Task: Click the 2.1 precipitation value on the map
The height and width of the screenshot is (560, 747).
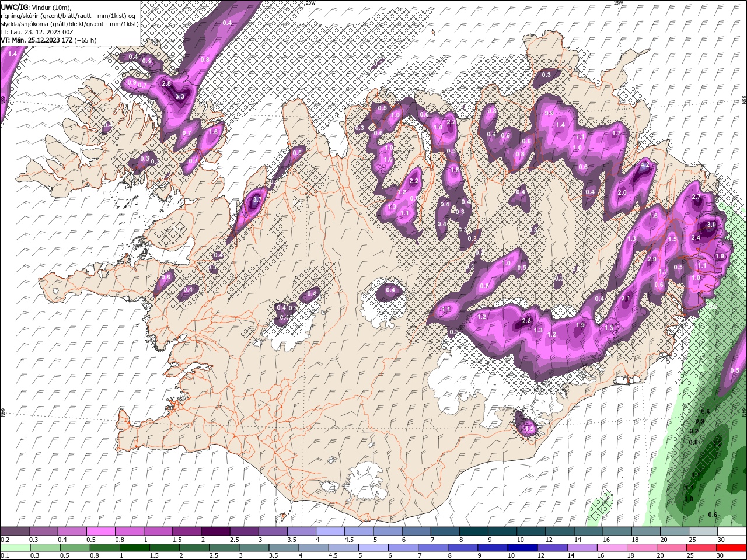Action: (x=626, y=298)
